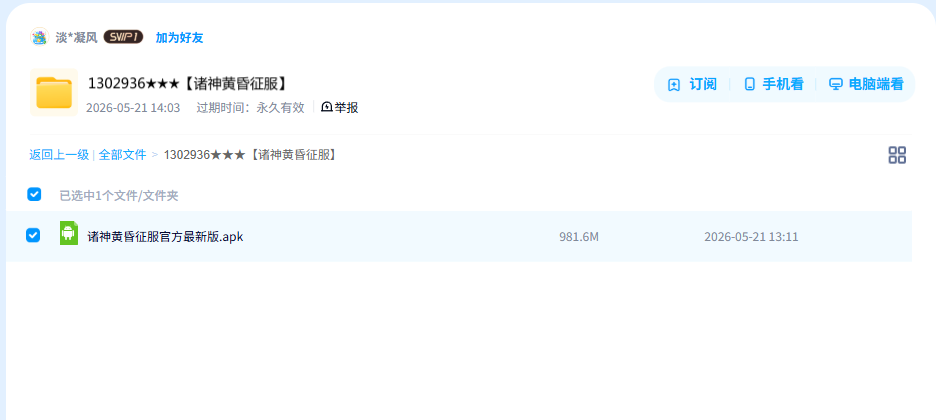Viewport: 936px width, 420px height.
Task: Click the 手机看 text label
Action: point(783,85)
